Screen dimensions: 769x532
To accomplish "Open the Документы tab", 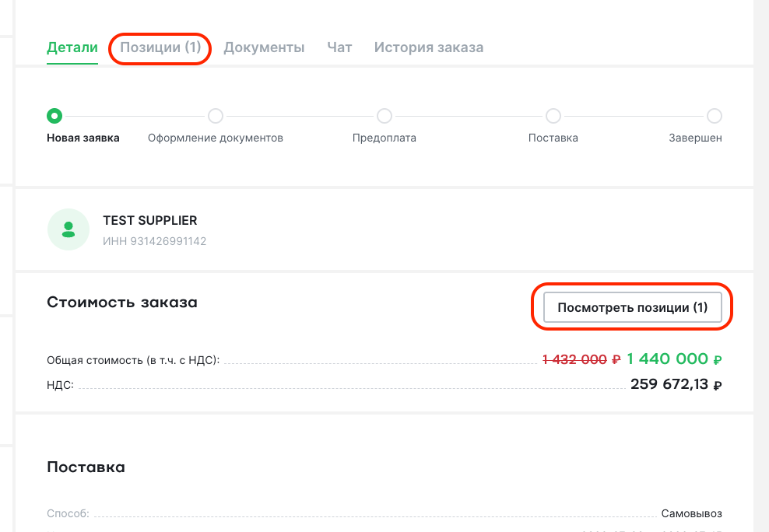I will coord(264,47).
